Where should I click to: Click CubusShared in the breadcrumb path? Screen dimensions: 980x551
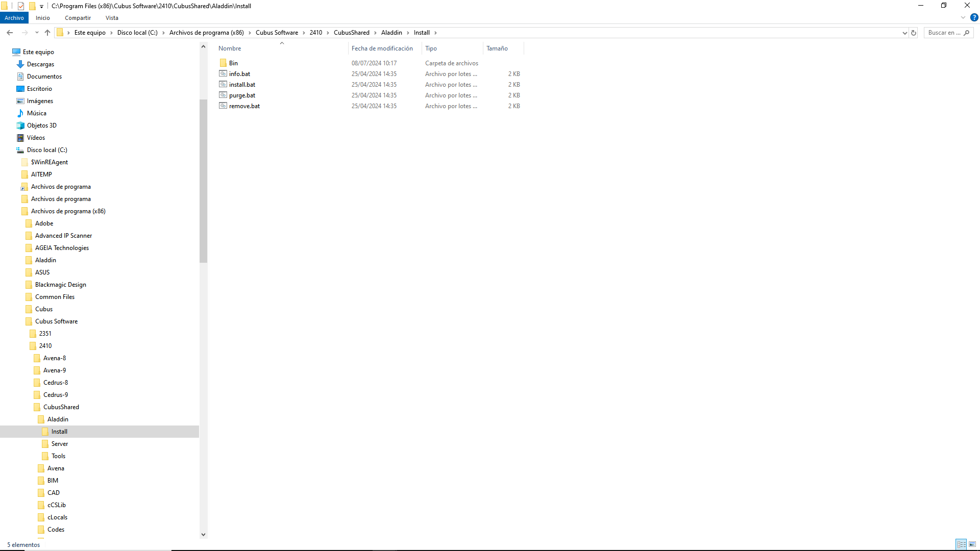(x=351, y=33)
